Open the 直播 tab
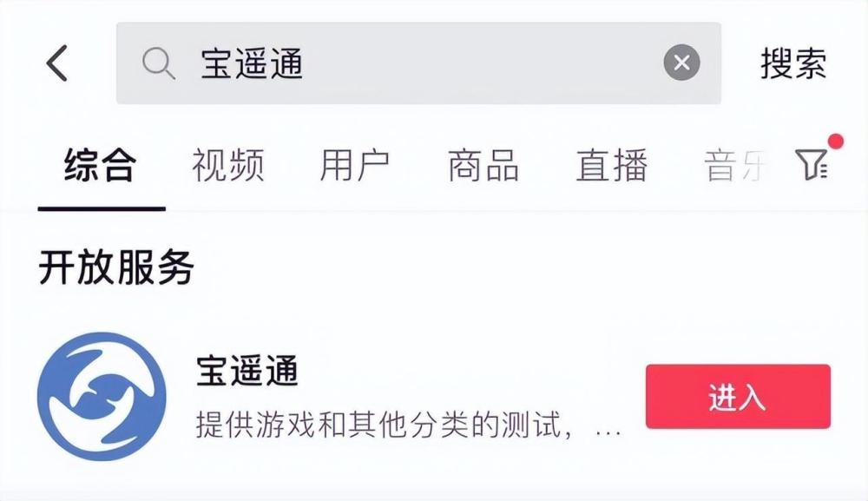 pos(612,167)
